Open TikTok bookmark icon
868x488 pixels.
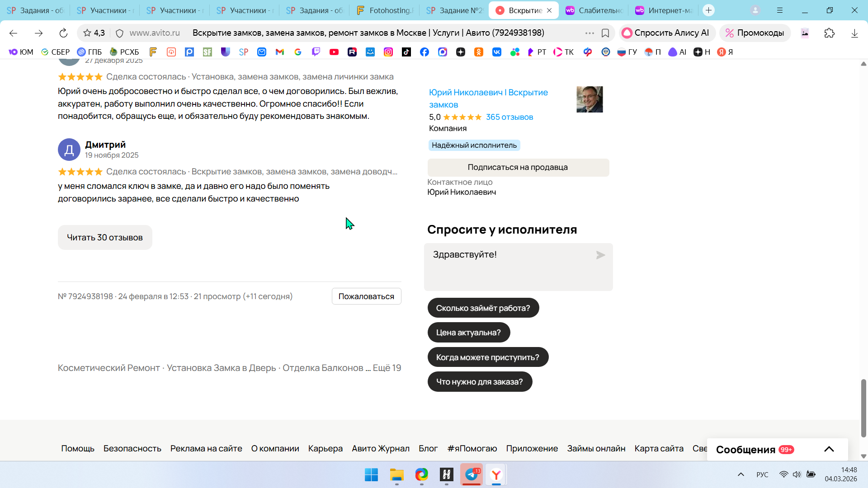click(x=406, y=52)
